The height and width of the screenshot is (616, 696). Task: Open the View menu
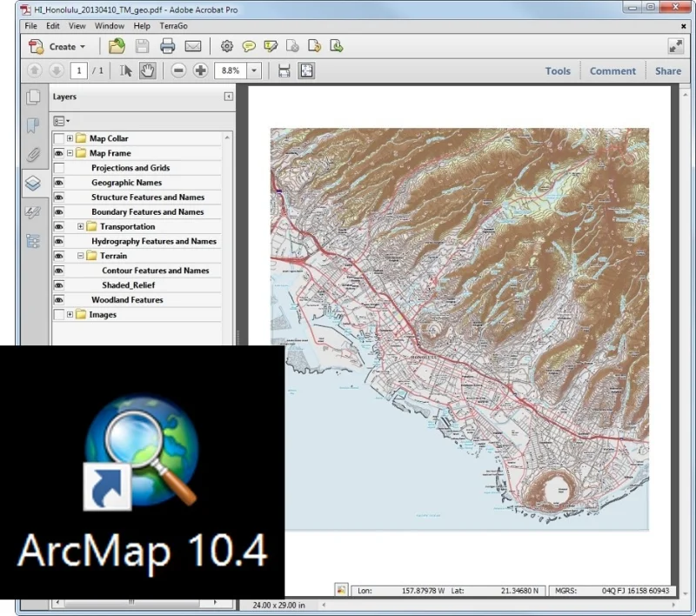(x=77, y=26)
